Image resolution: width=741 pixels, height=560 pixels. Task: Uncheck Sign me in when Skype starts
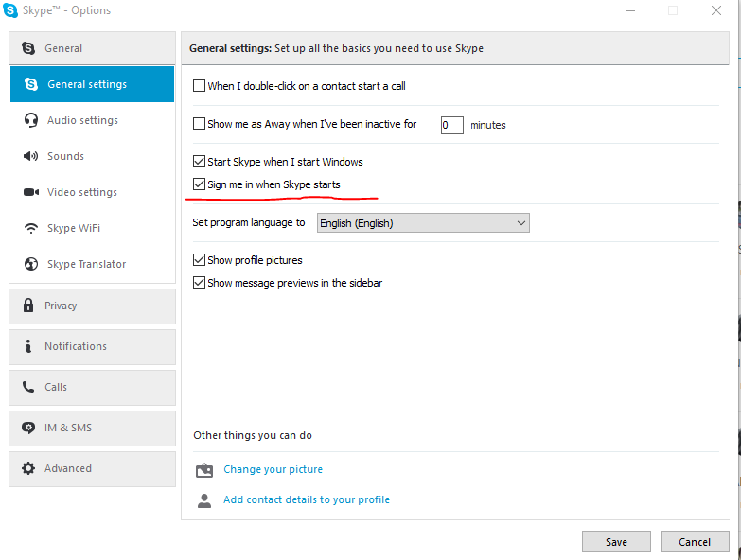pyautogui.click(x=199, y=184)
